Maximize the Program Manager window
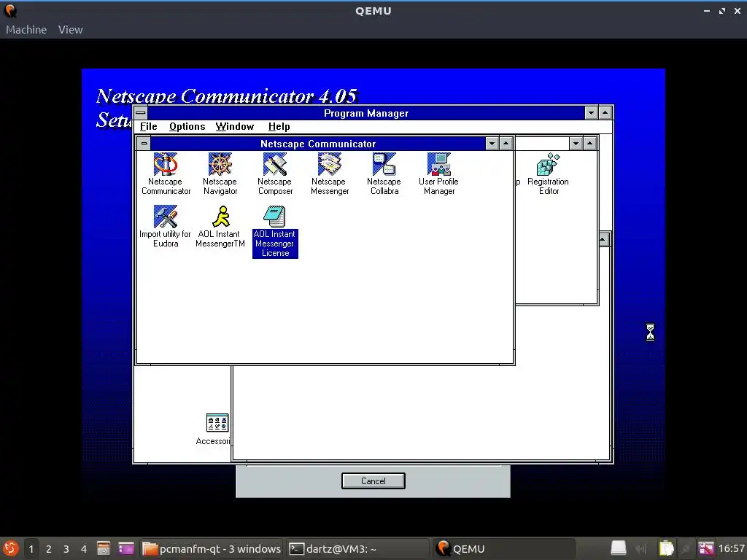Image resolution: width=747 pixels, height=560 pixels. 605,113
